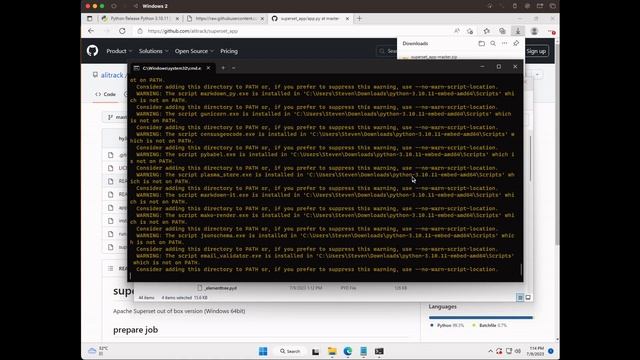Screen dimensions: 640x360
Task: Click the taskbar Search box
Action: (290, 351)
